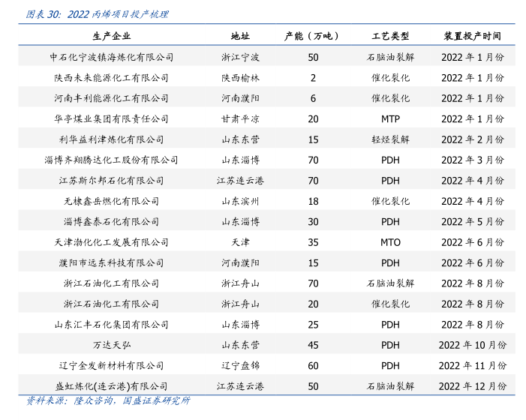
Task: Click the 陕西未来能源化工有限公司 company cell
Action: (111, 77)
